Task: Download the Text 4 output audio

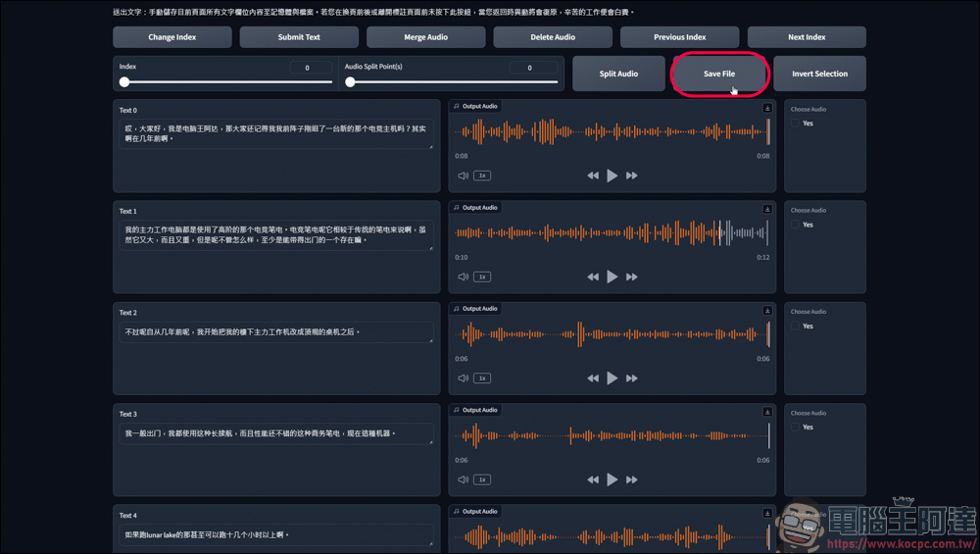Action: [767, 513]
